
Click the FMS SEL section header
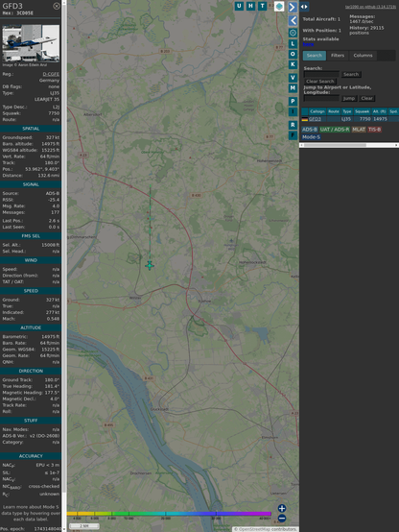(x=31, y=236)
